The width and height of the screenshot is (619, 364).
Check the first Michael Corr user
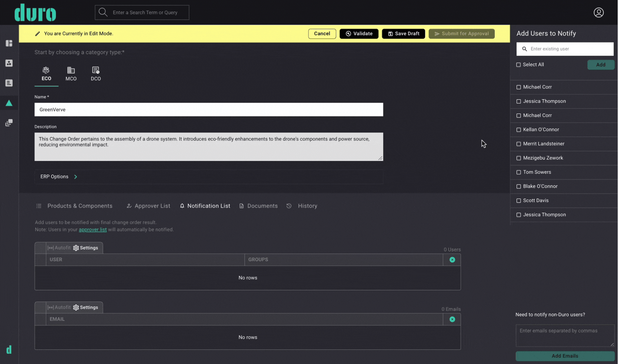pos(519,87)
